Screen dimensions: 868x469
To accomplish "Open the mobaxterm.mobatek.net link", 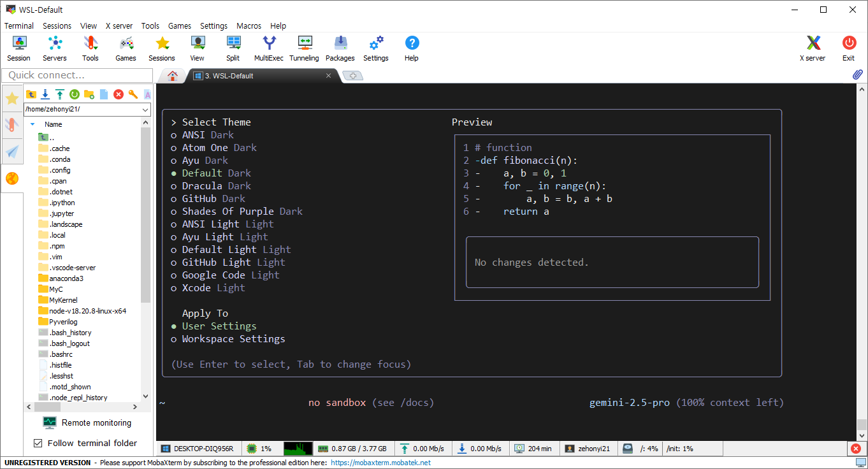I will coord(381,463).
